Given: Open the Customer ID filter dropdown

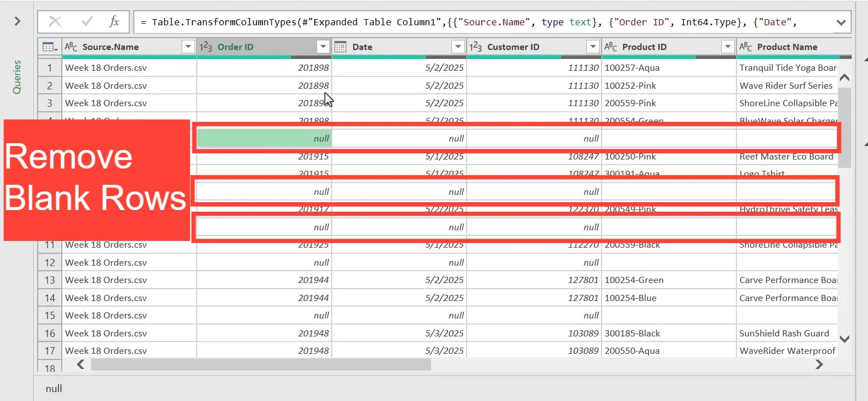Looking at the screenshot, I should pos(593,47).
